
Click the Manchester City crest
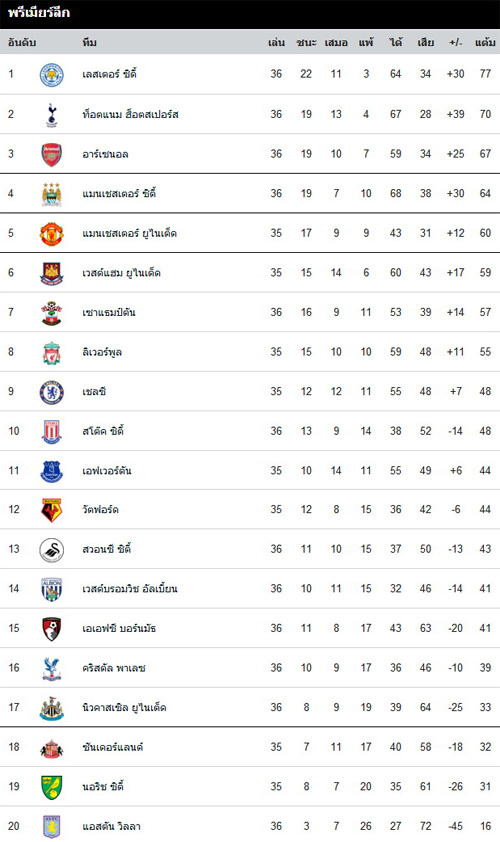52,194
